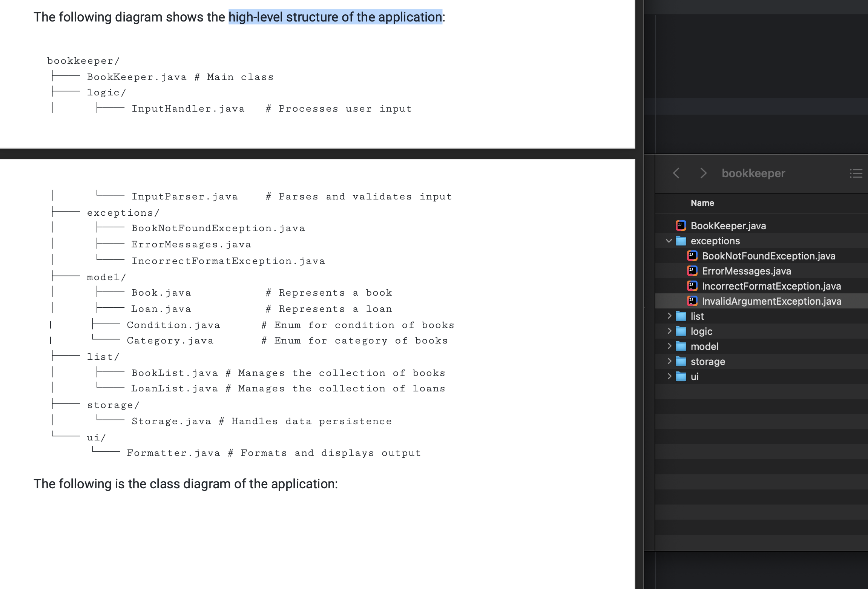The height and width of the screenshot is (589, 868).
Task: Open the list view options icon
Action: pos(856,173)
